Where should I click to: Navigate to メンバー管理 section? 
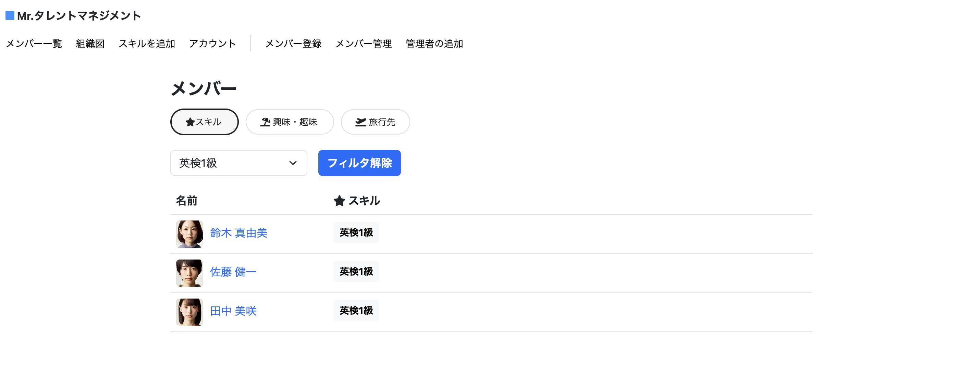pos(364,44)
